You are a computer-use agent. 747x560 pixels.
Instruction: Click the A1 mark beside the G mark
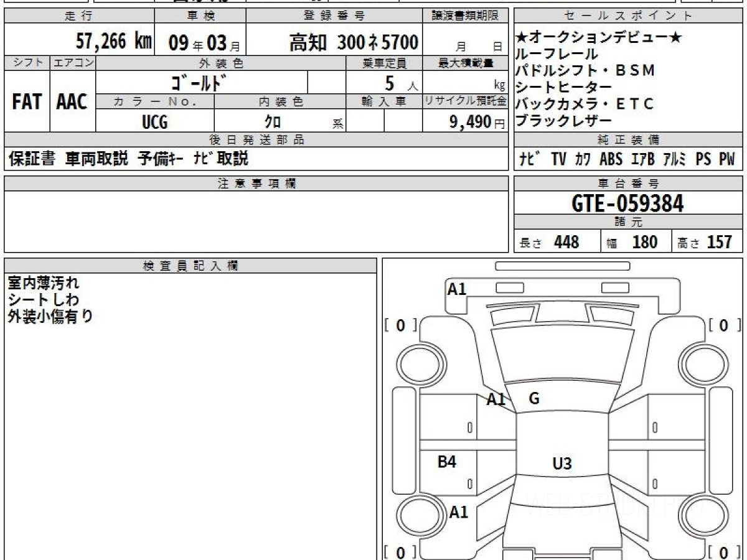point(496,400)
